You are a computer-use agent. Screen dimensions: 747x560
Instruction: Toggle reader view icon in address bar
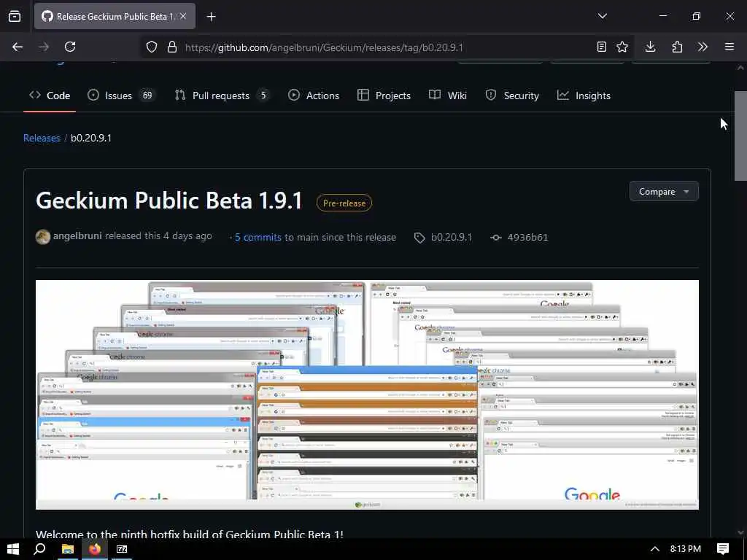(602, 47)
